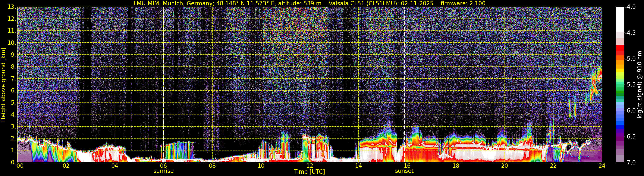Click the -7.0 label at the colorbar bottom
The height and width of the screenshot is (176, 644).
pos(630,163)
